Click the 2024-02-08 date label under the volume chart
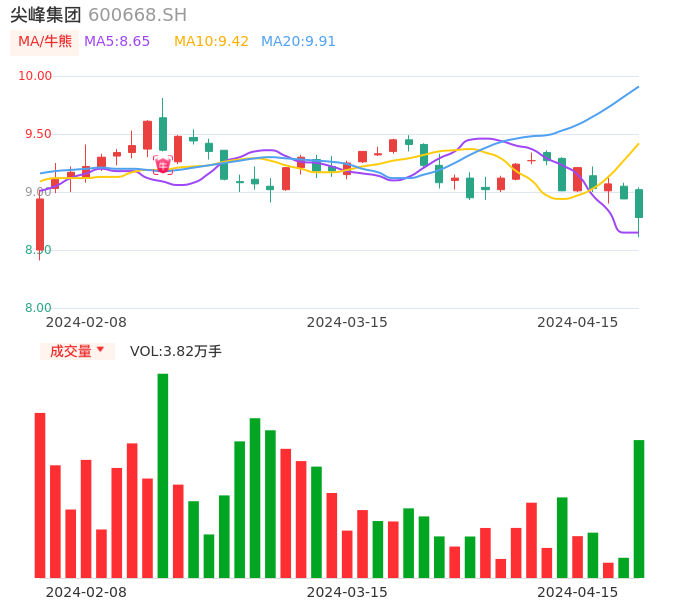This screenshot has width=686, height=606. [86, 591]
